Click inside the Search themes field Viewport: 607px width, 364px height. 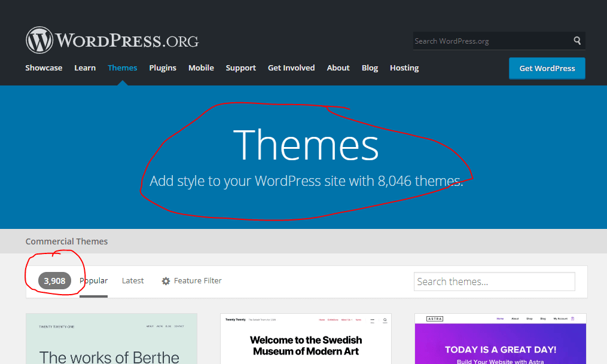494,281
